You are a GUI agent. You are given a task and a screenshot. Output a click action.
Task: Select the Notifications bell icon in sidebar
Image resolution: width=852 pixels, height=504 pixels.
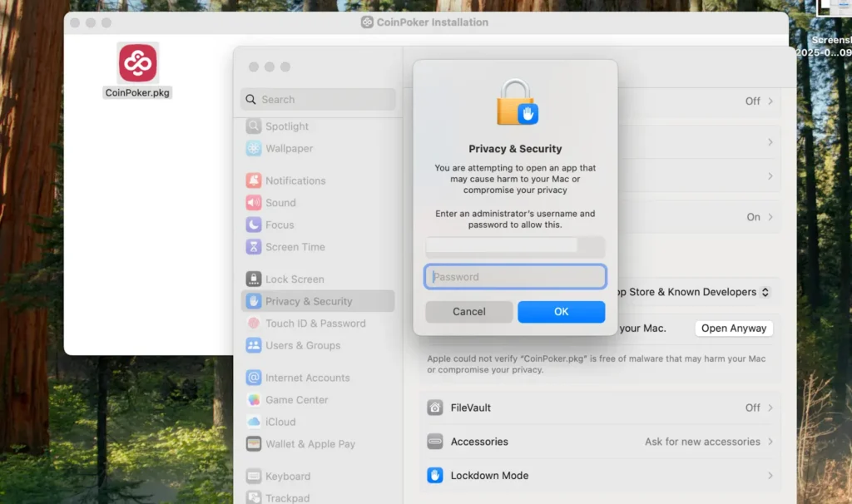254,180
